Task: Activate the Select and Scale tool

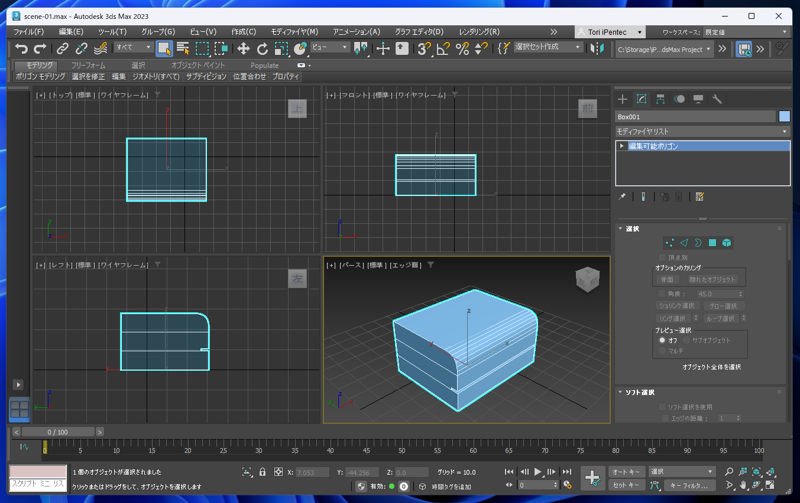Action: [281, 49]
